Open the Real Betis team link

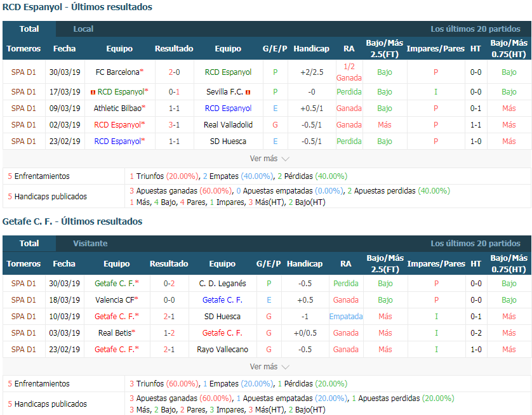coord(115,333)
